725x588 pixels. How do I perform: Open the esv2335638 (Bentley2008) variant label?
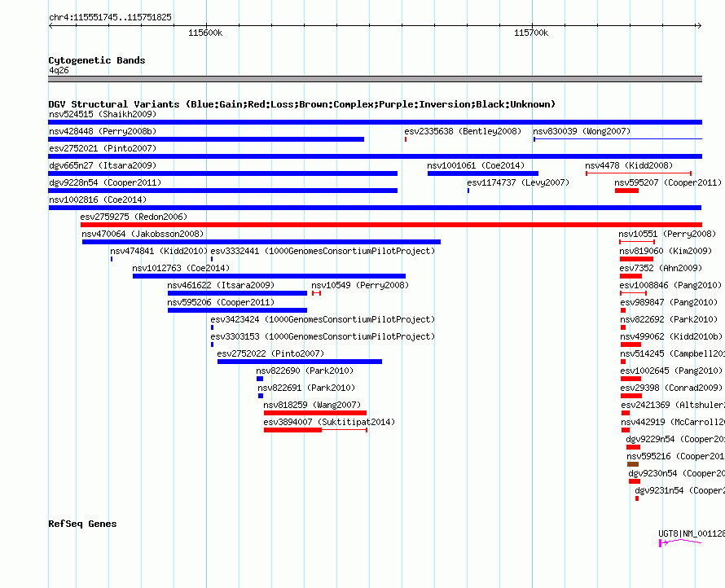(463, 131)
